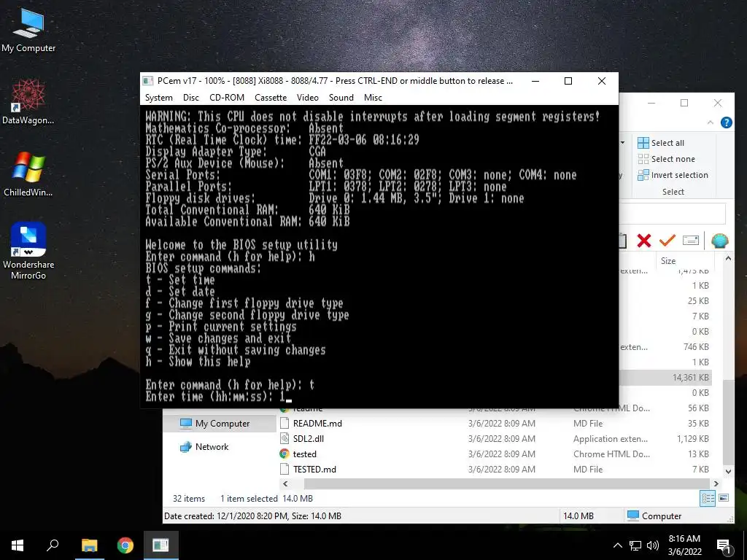
Task: Open the Cassette menu in PCem
Action: 271,98
